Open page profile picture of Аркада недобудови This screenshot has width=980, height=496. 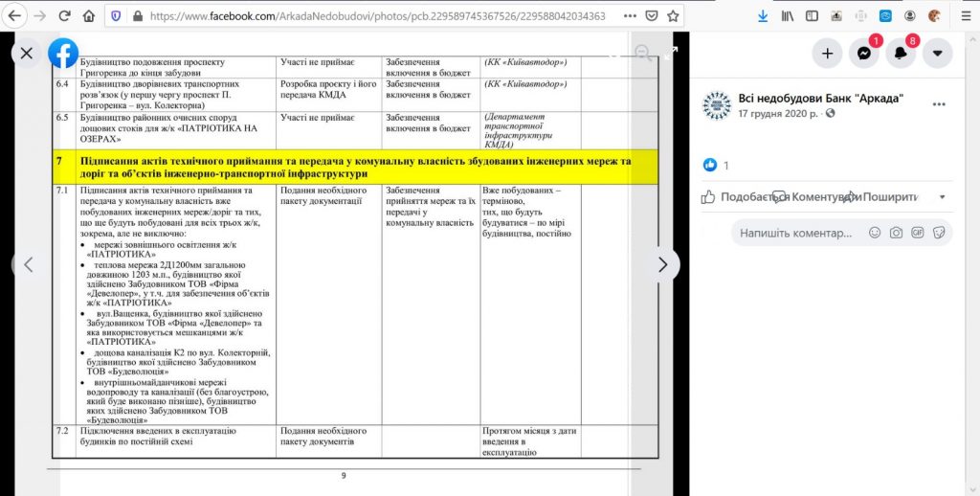(716, 105)
